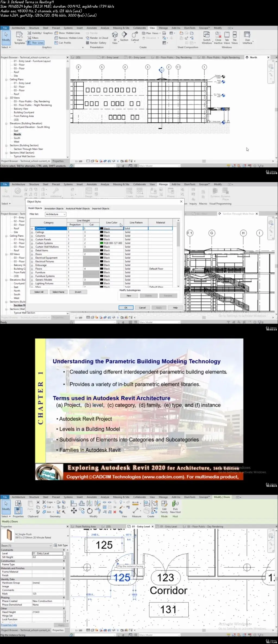Image resolution: width=278 pixels, height=644 pixels.
Task: Click Close Inactive views
Action: [x=218, y=38]
